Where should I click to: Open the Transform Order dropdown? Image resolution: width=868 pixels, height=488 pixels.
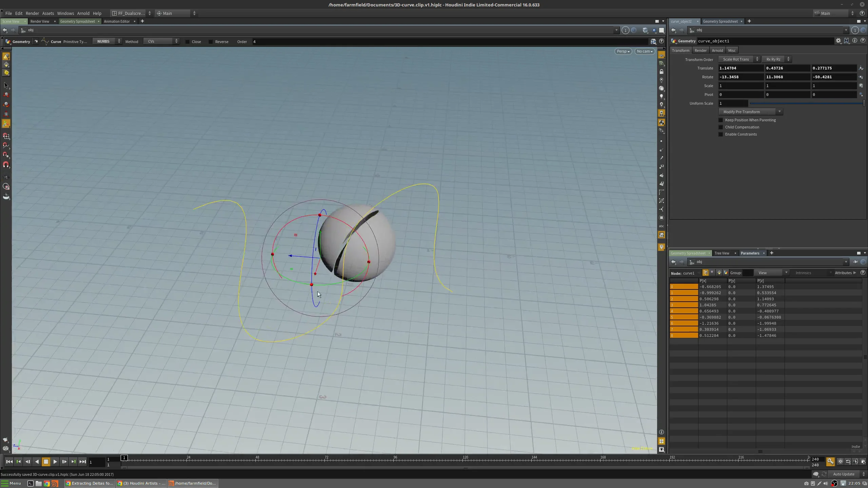click(x=739, y=59)
